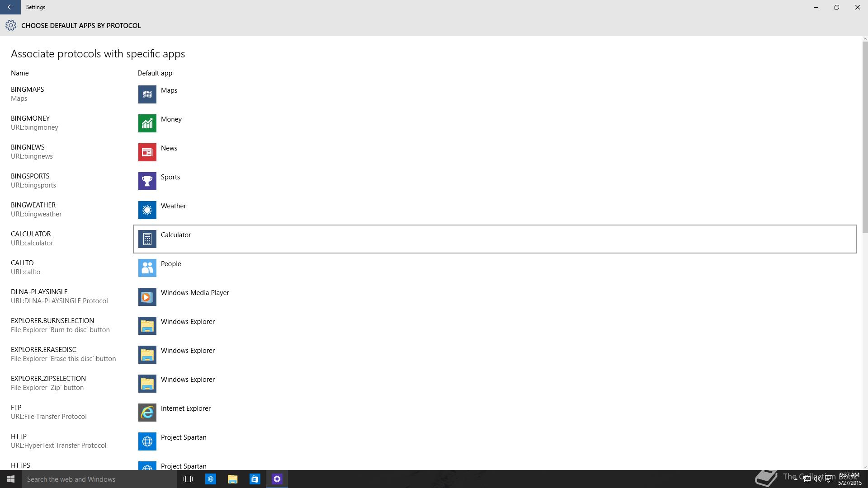This screenshot has height=488, width=868.
Task: Click the Internet Explorer icon for FTP
Action: [147, 413]
